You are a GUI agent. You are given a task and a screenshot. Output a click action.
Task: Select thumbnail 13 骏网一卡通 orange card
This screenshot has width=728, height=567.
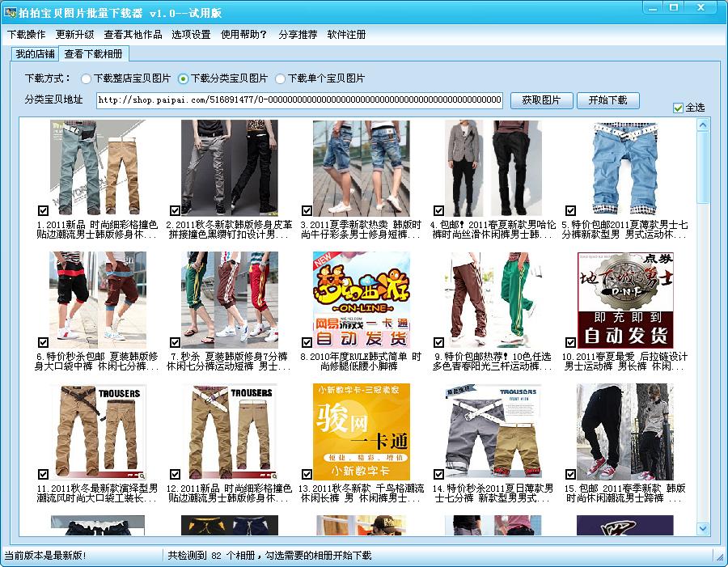click(x=362, y=432)
